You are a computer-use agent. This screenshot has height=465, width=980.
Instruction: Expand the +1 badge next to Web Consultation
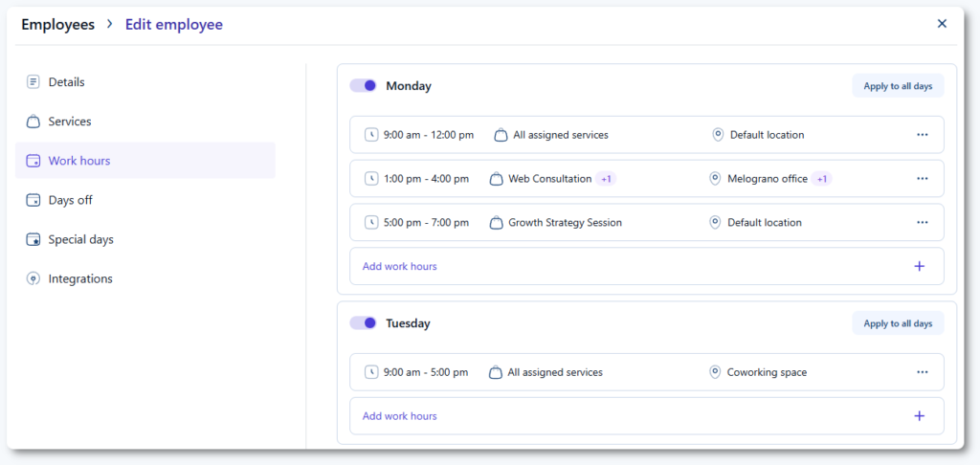click(x=606, y=179)
